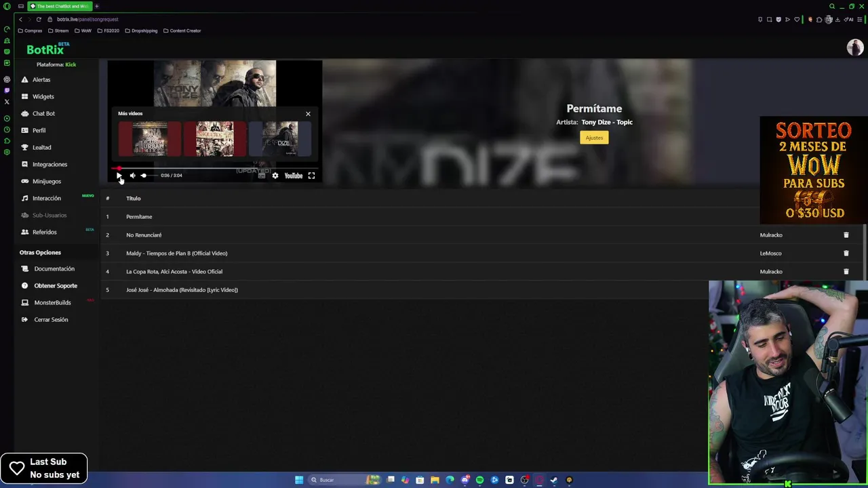Image resolution: width=868 pixels, height=488 pixels.
Task: Open the WoW bookmarks folder
Action: pyautogui.click(x=83, y=30)
